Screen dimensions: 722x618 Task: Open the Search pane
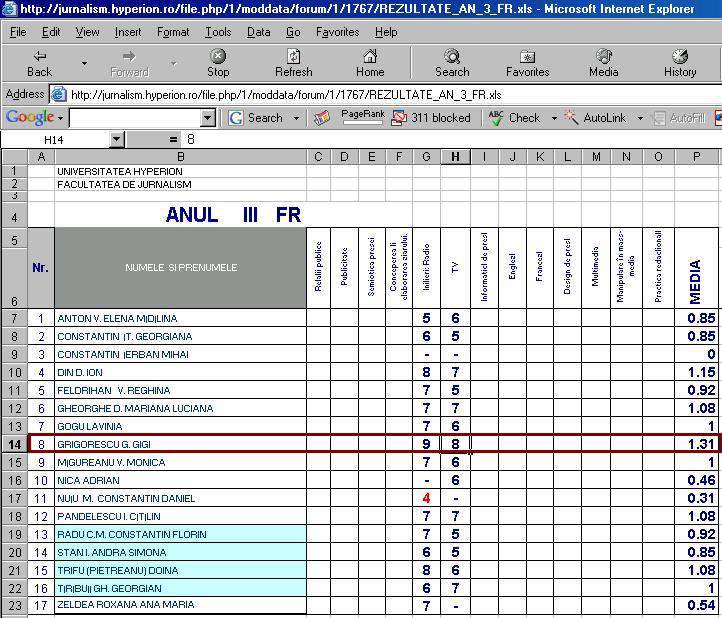452,63
